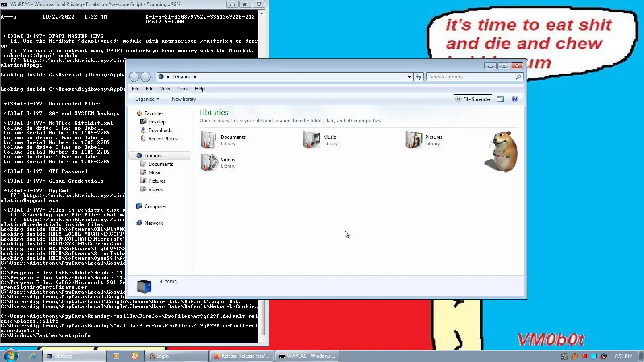644x362 pixels.
Task: Open the Videos library icon in main pane
Action: point(208,162)
